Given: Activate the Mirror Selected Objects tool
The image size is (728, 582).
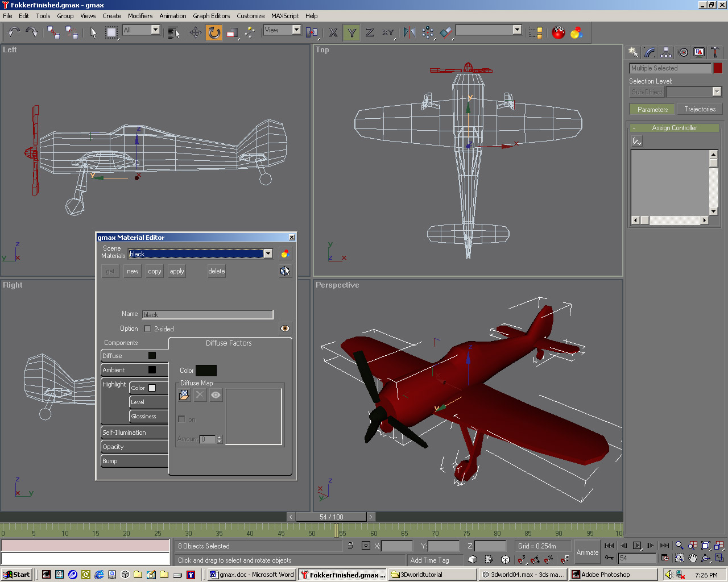Looking at the screenshot, I should pyautogui.click(x=409, y=32).
